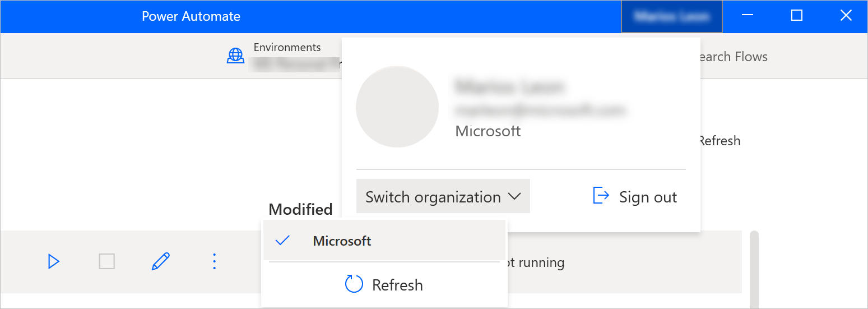The image size is (868, 309).
Task: Click the vertical scrollbar on the flow list
Action: [x=754, y=264]
